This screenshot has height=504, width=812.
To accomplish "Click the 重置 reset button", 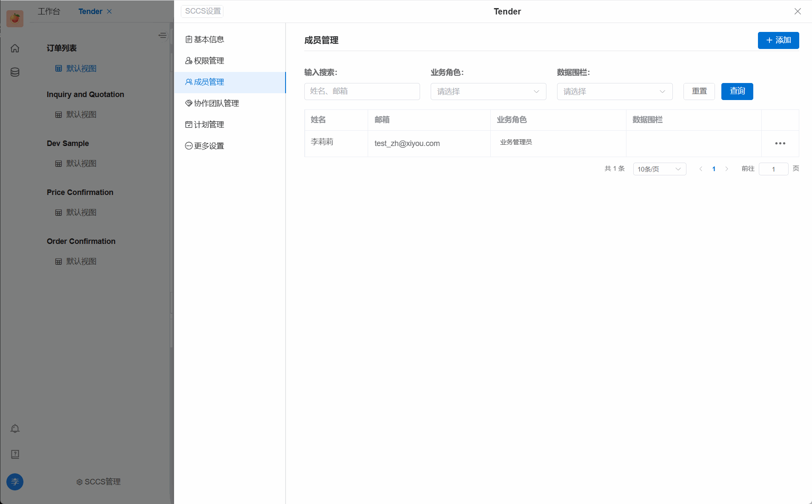I will click(699, 92).
